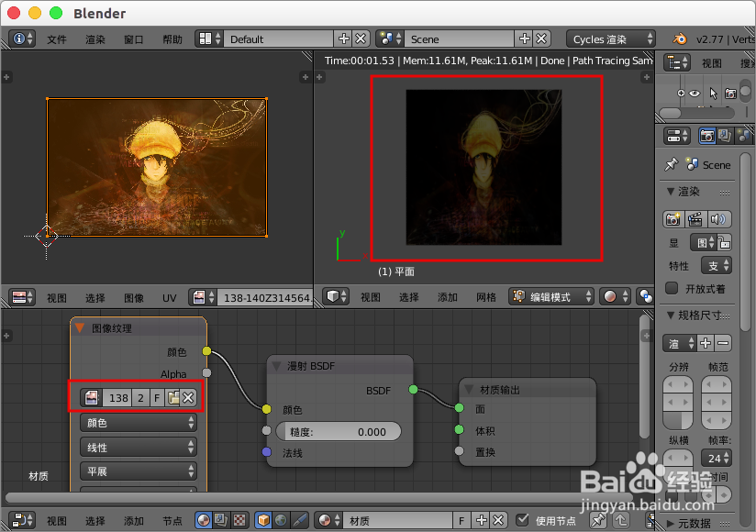Toggle fake user F for 材质 material
Image resolution: width=756 pixels, height=532 pixels.
coord(461,520)
